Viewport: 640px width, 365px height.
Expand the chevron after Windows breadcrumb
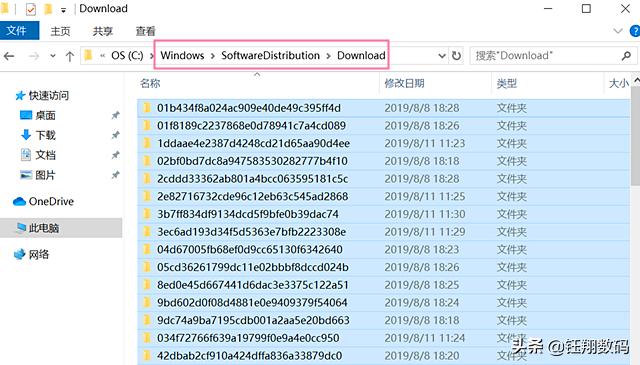pos(213,56)
